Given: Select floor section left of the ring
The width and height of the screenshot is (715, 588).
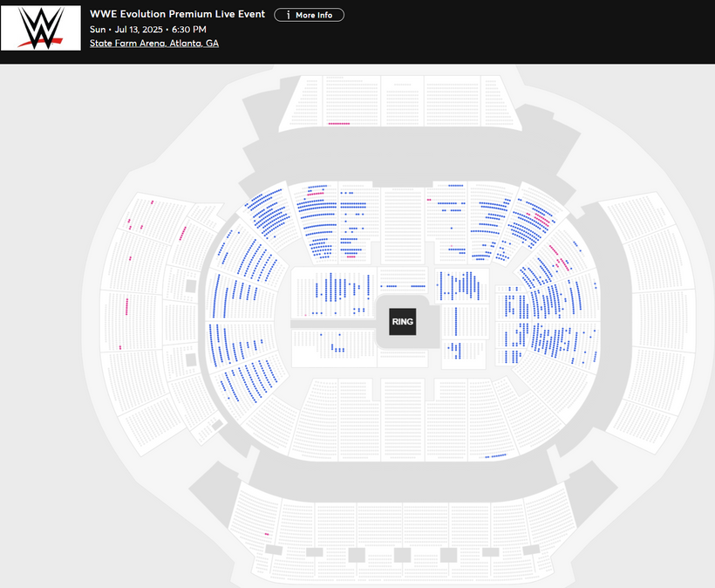Looking at the screenshot, I should 336,297.
